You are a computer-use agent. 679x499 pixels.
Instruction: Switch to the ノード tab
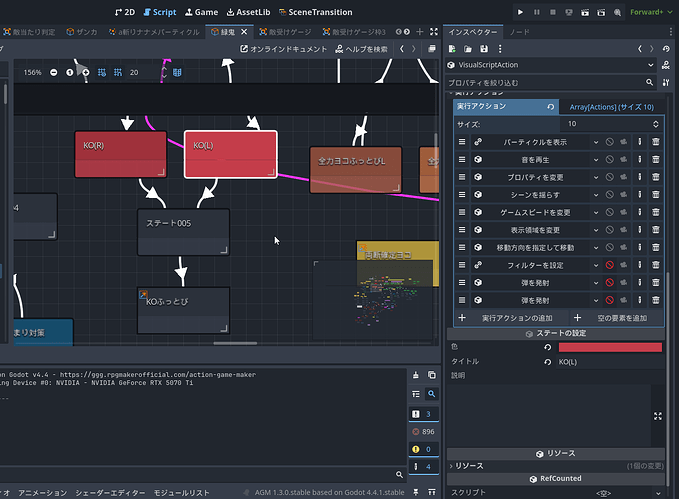[x=519, y=32]
